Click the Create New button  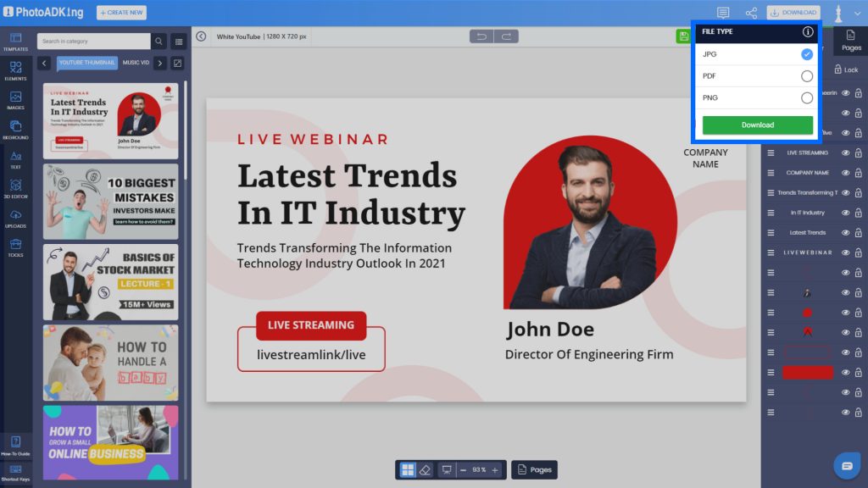pos(121,12)
